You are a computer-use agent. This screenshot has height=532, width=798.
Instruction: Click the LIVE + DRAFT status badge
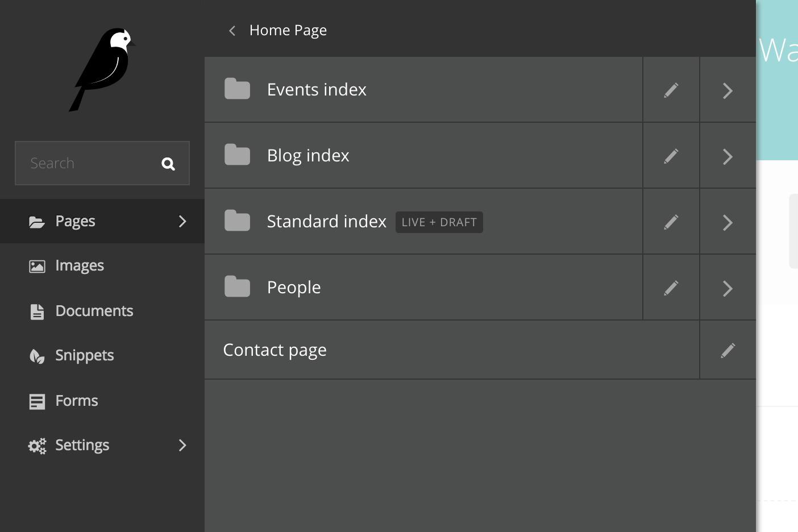(439, 222)
